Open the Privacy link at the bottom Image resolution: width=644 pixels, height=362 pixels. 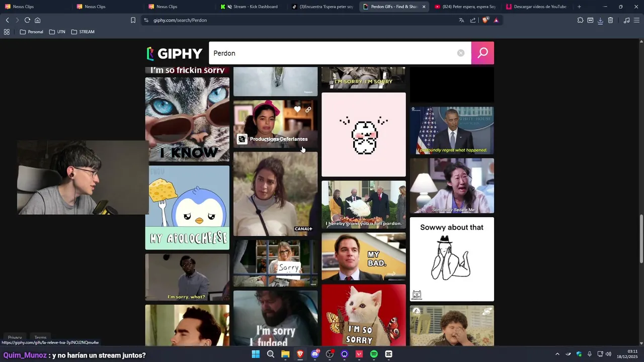pyautogui.click(x=15, y=337)
